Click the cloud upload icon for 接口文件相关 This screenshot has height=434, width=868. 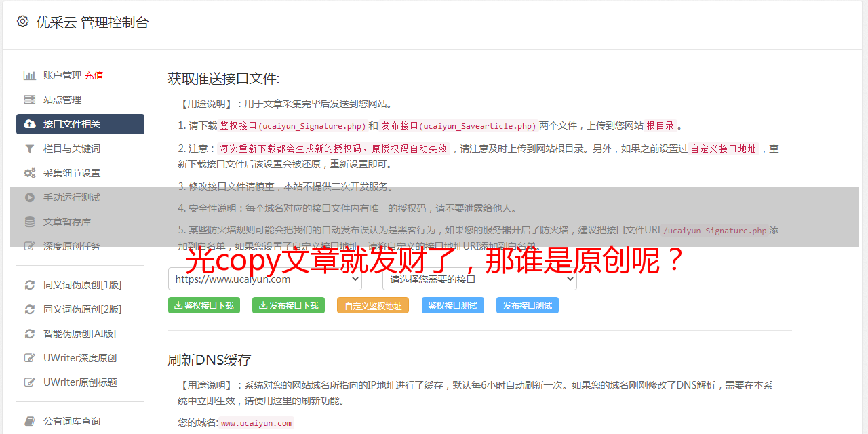pyautogui.click(x=30, y=124)
